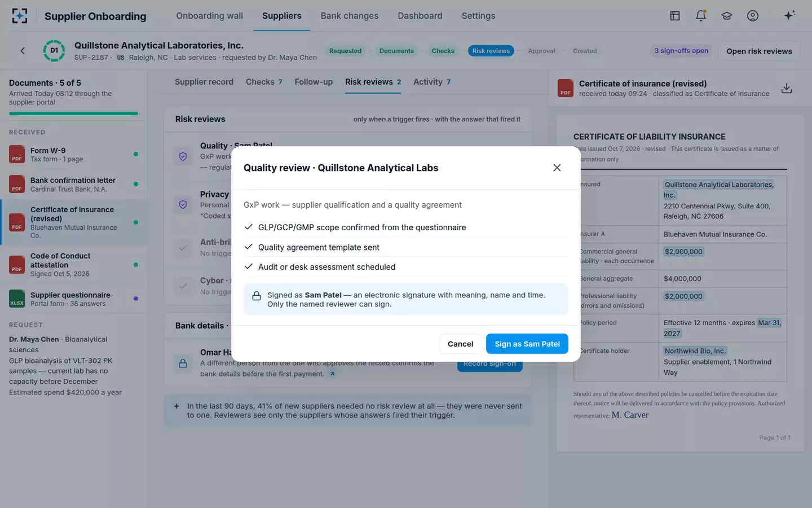The image size is (812, 508).
Task: Open the layout panel icon in header
Action: (675, 16)
